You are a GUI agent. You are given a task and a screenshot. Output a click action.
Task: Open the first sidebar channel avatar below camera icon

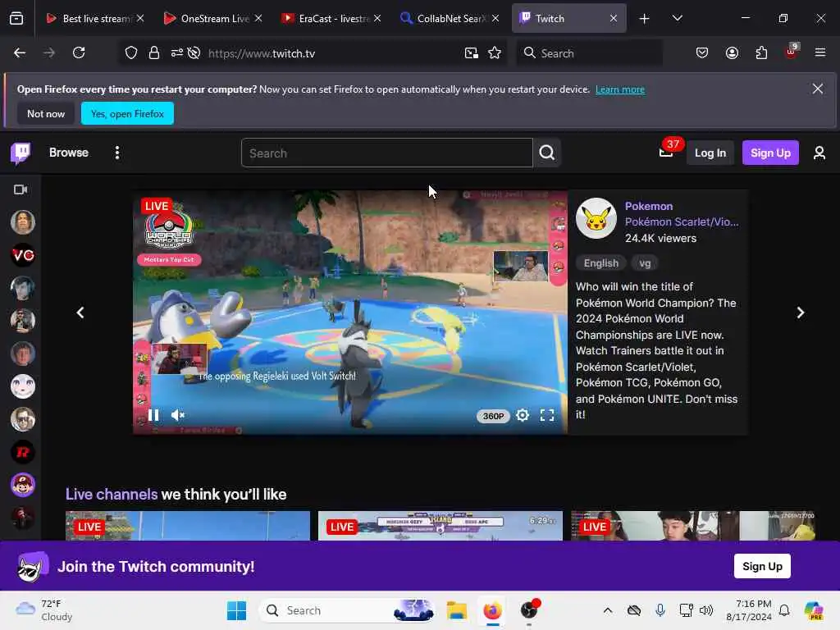pos(23,222)
